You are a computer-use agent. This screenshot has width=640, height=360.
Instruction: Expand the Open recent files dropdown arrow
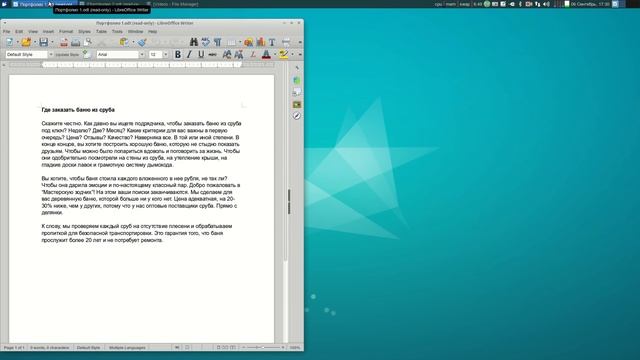[x=35, y=42]
